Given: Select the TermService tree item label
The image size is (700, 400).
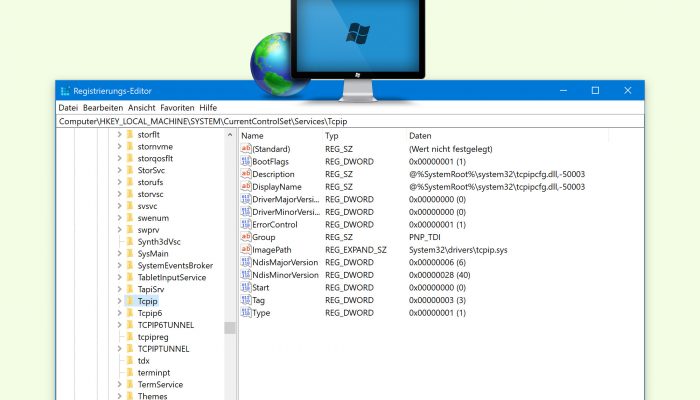Looking at the screenshot, I should point(160,384).
